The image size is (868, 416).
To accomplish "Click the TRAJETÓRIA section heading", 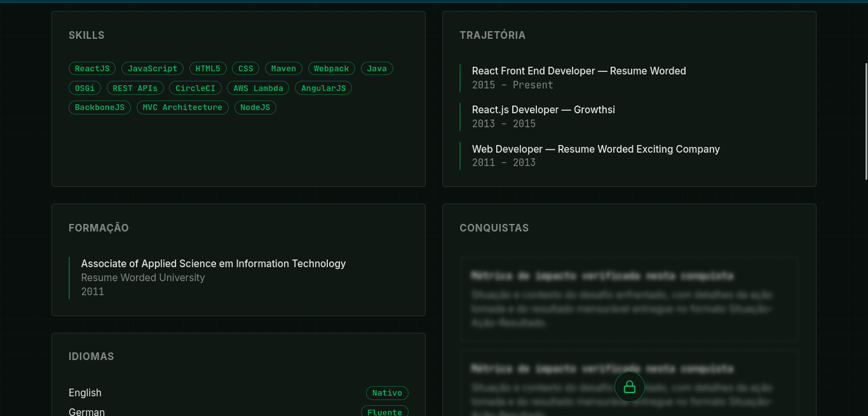I will [x=492, y=35].
